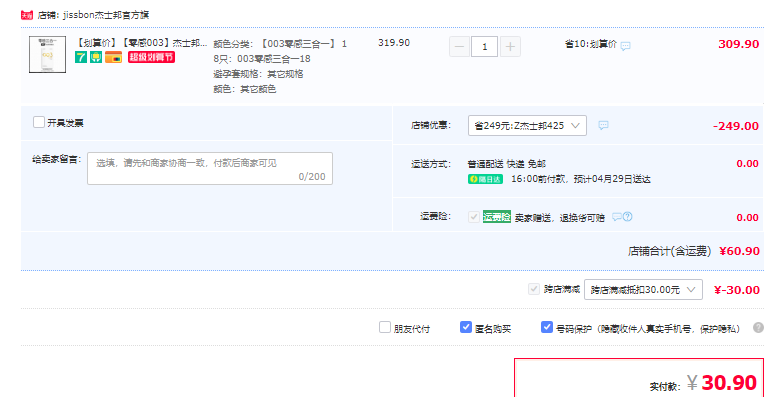This screenshot has width=772, height=397.
Task: Click the comment icon next to 省10:划算价
Action: click(x=625, y=46)
